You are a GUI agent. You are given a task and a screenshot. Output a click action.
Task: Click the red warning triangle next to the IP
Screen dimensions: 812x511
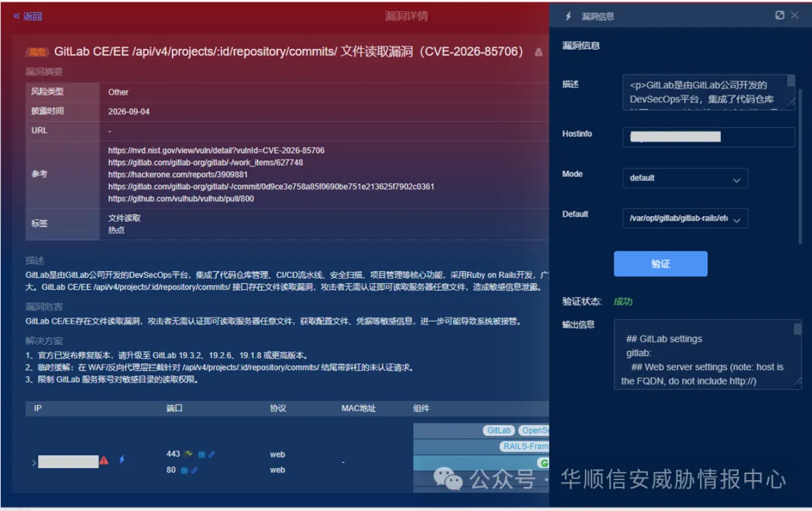pyautogui.click(x=104, y=461)
